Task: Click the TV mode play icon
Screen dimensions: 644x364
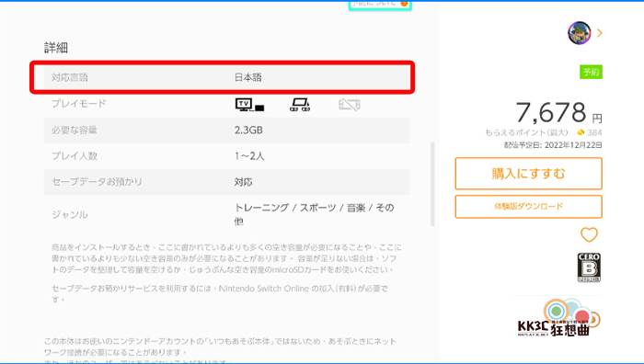Action: (x=249, y=105)
